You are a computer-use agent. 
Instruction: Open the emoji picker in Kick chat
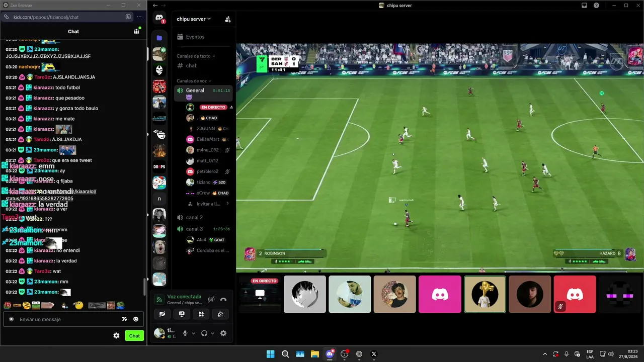136,319
